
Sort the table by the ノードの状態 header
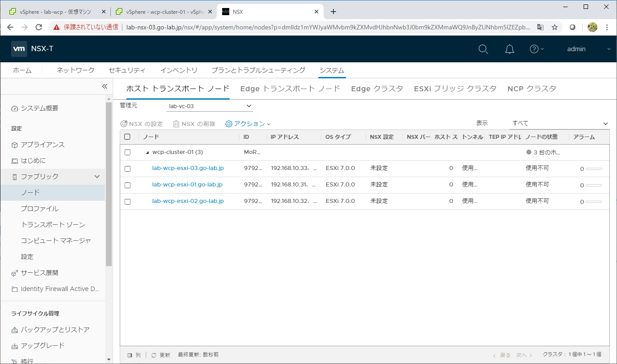(x=541, y=137)
